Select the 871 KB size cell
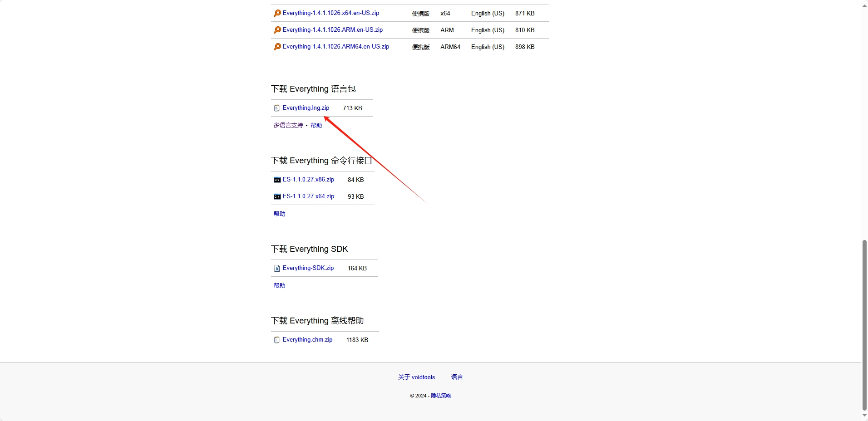The height and width of the screenshot is (421, 868). (x=525, y=14)
